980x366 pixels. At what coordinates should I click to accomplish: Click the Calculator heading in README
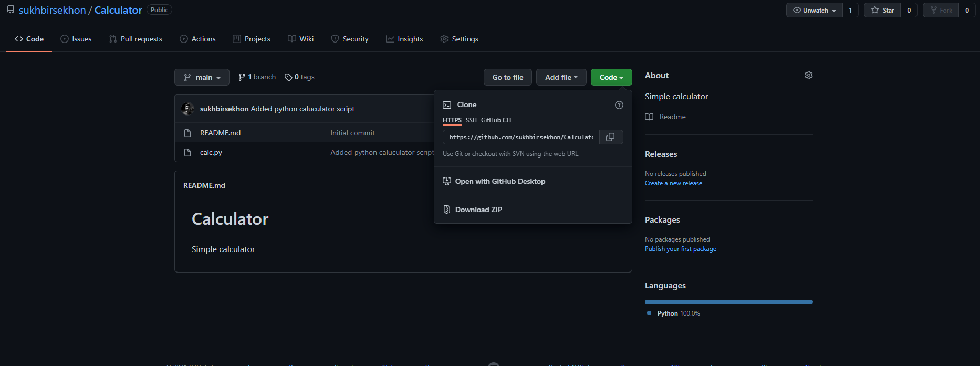[x=230, y=219]
